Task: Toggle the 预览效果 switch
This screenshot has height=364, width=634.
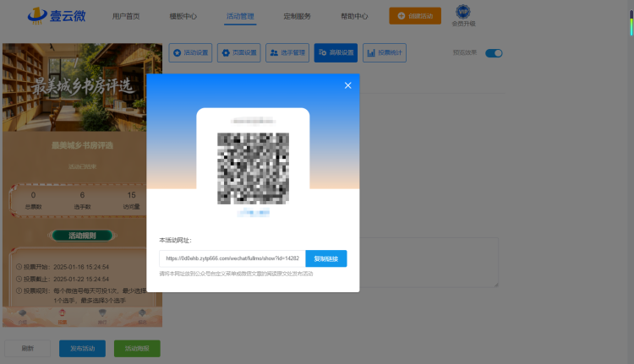Action: click(x=494, y=53)
